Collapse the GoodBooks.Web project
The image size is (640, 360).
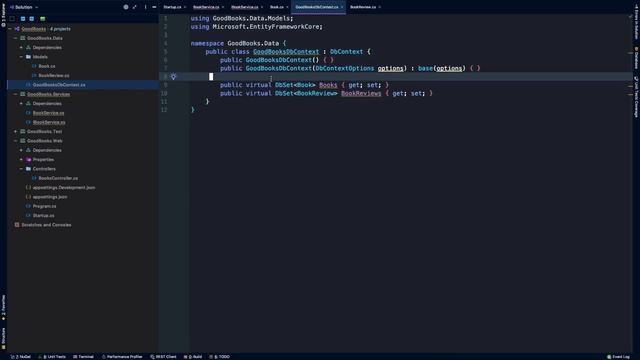click(x=16, y=141)
